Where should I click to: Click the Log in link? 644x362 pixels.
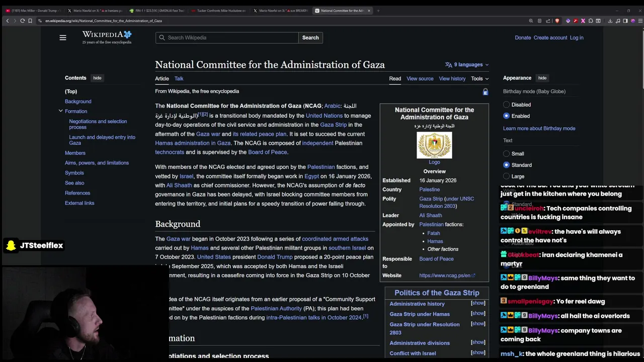click(x=577, y=38)
